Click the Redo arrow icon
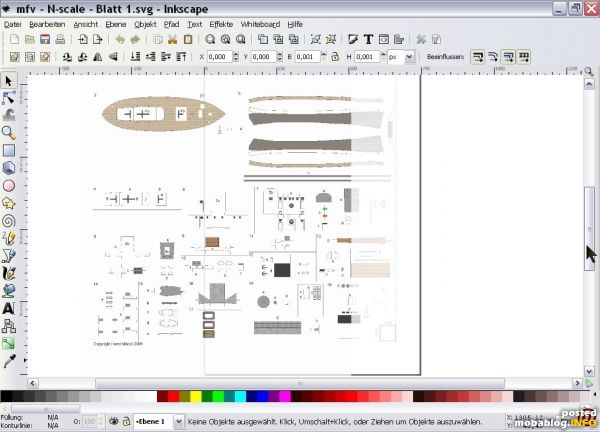Image resolution: width=600 pixels, height=432 pixels. [x=135, y=39]
